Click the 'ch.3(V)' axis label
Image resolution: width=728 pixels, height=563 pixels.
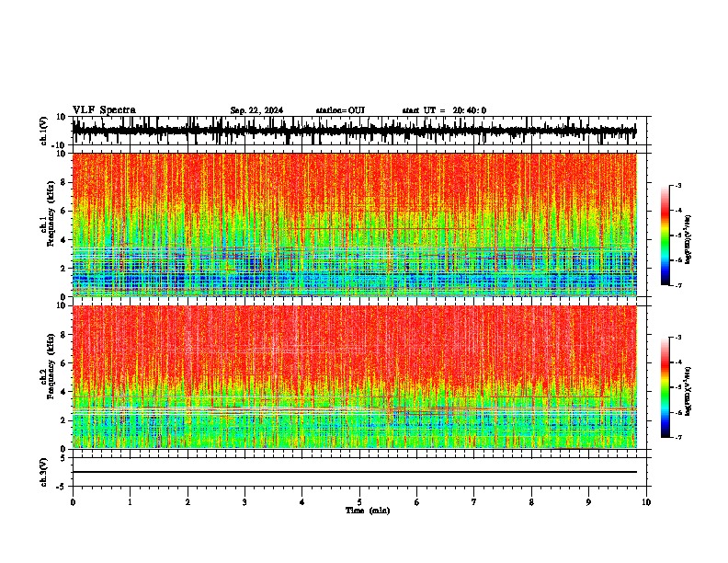[x=44, y=472]
